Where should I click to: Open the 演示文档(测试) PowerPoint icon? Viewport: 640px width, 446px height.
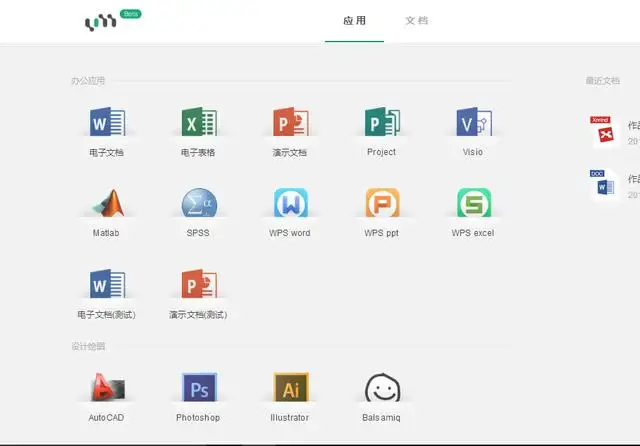[x=199, y=284]
